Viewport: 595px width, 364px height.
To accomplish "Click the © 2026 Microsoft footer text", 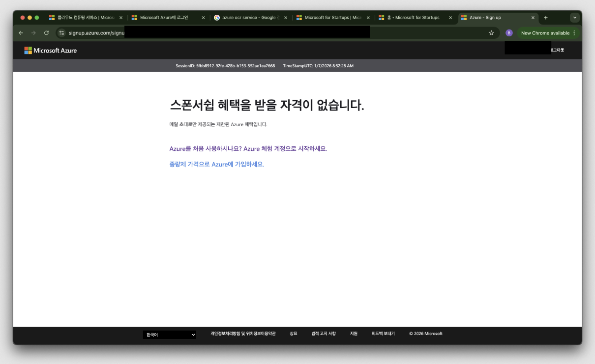I will click(426, 334).
